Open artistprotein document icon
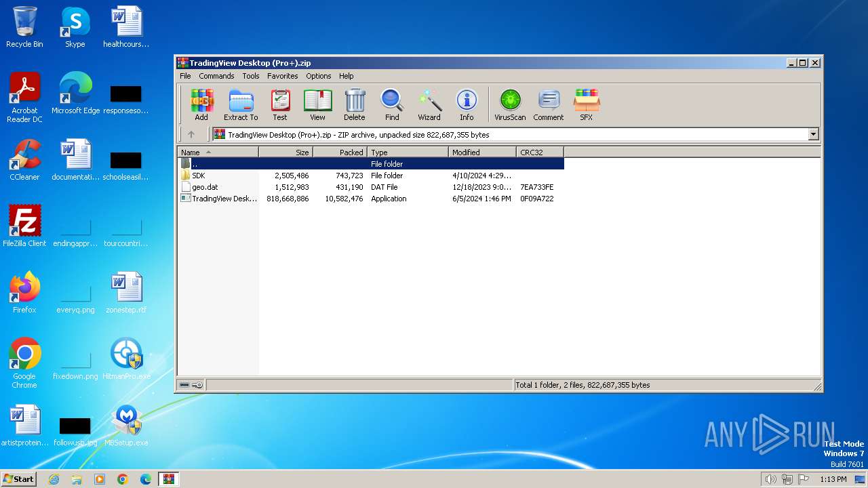 coord(24,426)
